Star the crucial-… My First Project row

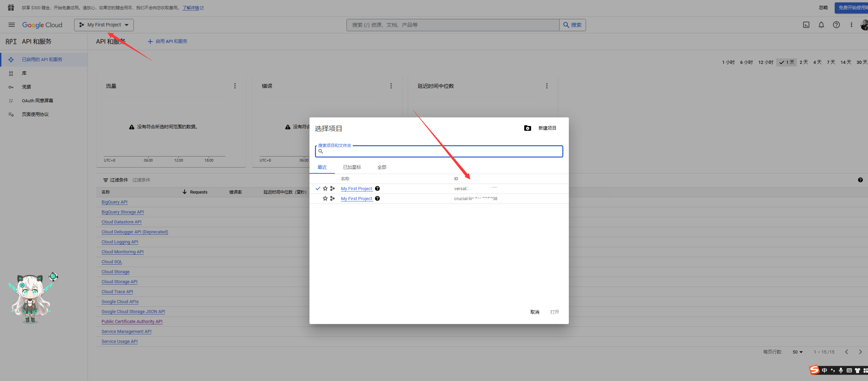[325, 198]
